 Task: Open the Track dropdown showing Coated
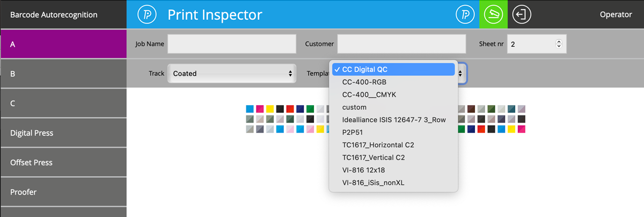pyautogui.click(x=232, y=73)
